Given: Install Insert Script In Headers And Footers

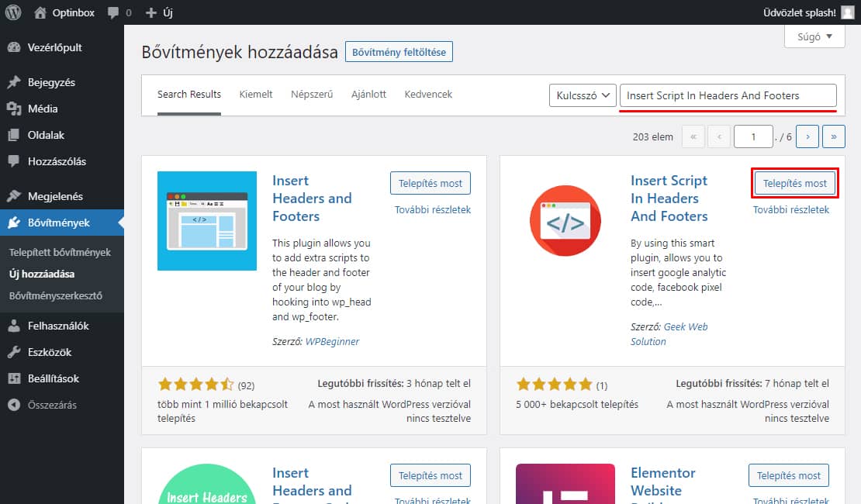Looking at the screenshot, I should (x=795, y=184).
